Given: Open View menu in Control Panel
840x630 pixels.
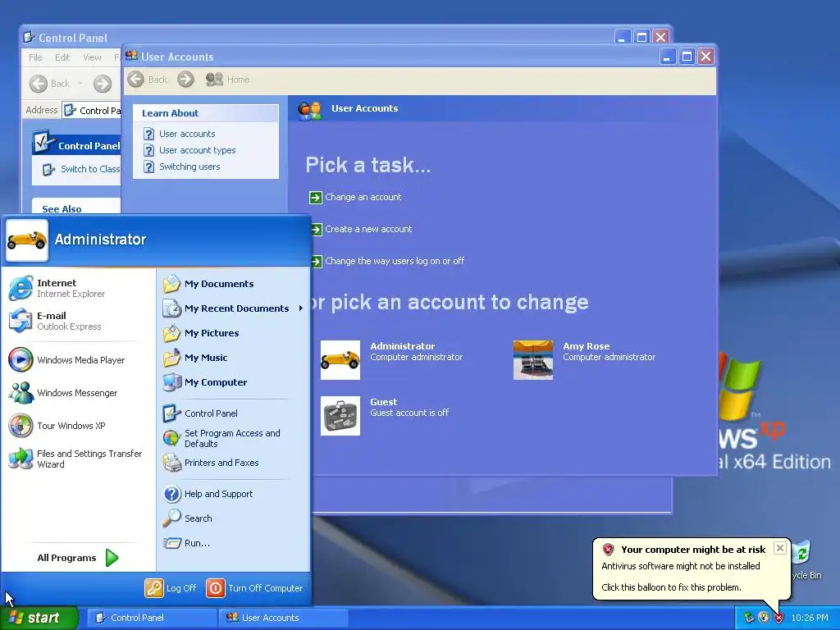Looking at the screenshot, I should click(92, 57).
